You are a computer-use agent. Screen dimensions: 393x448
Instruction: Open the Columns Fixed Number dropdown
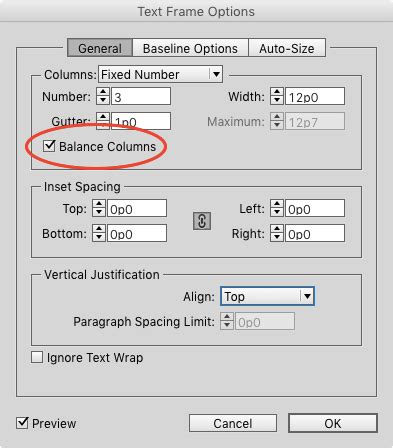click(x=160, y=74)
